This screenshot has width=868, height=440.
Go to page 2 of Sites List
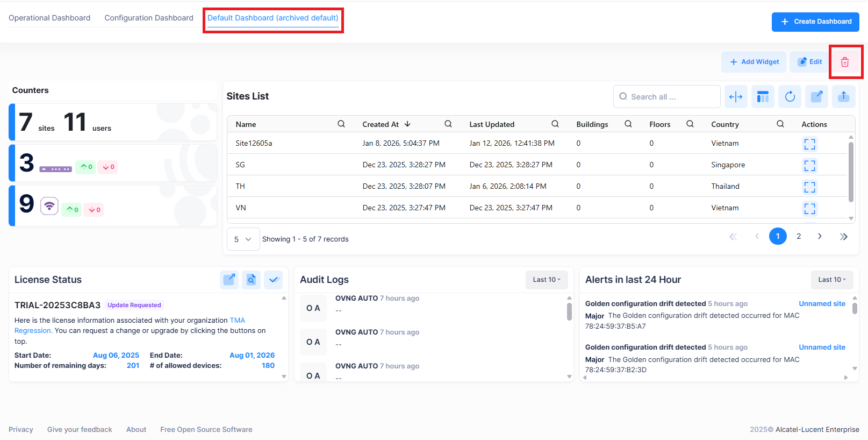(799, 236)
